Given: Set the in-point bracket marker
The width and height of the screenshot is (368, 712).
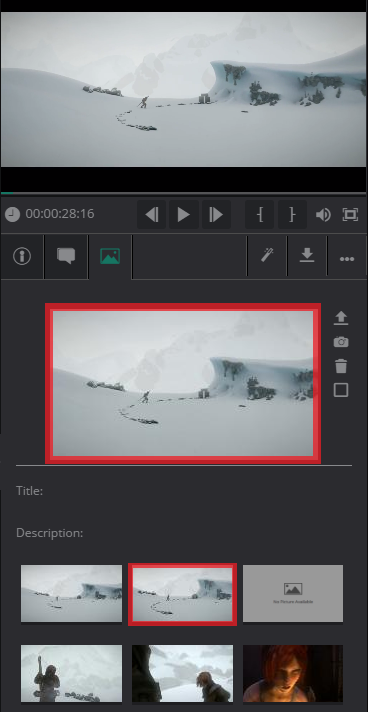Looking at the screenshot, I should (x=260, y=214).
